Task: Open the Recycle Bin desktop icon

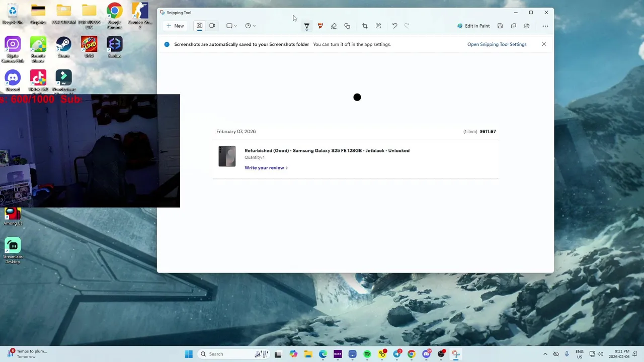Action: pyautogui.click(x=13, y=14)
